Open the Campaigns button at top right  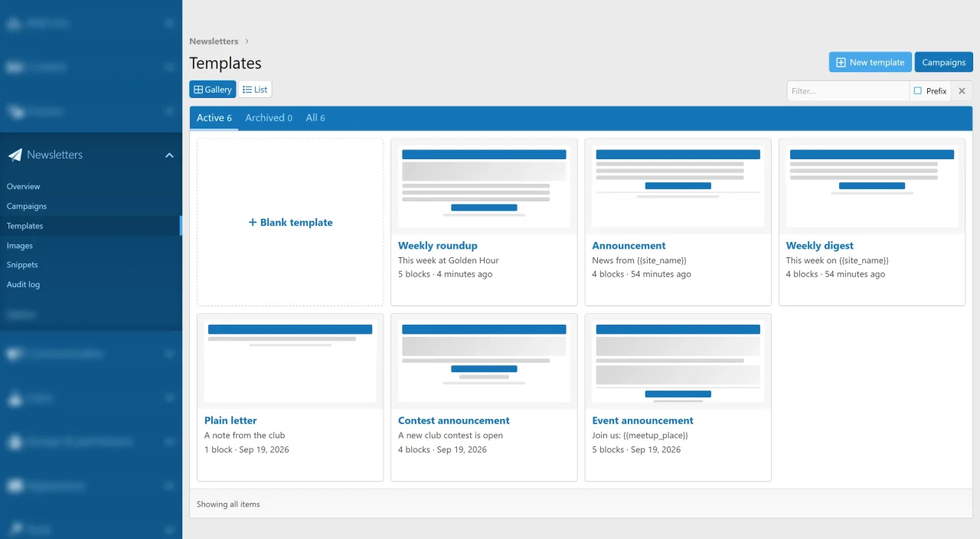pyautogui.click(x=943, y=62)
